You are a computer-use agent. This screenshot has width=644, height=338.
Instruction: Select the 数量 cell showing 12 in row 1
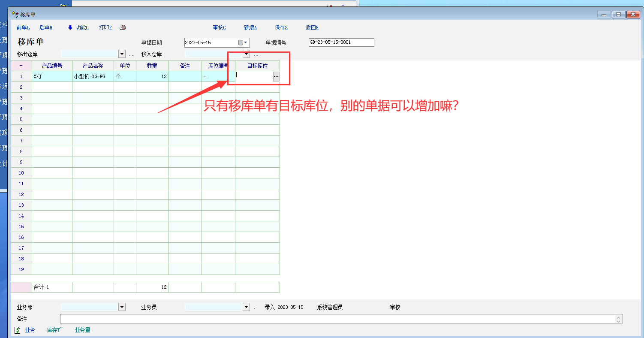pyautogui.click(x=152, y=76)
